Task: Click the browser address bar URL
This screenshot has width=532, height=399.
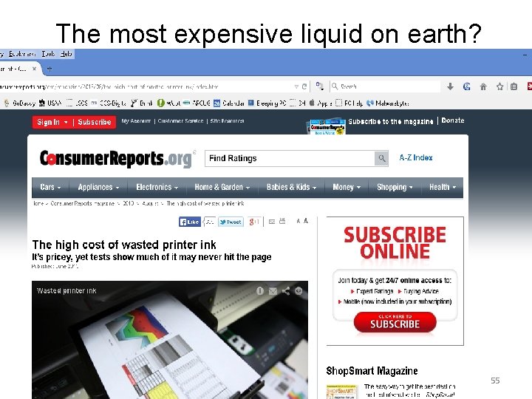Action: [x=146, y=86]
